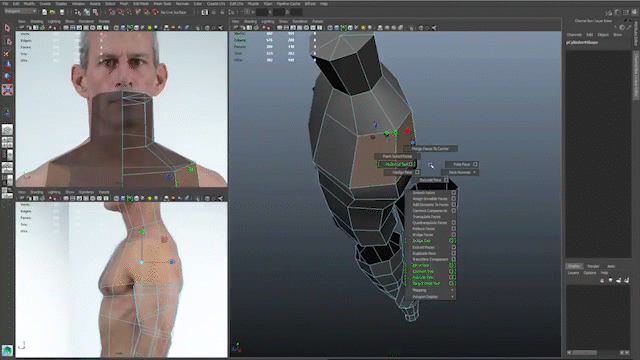Expand the Polygon Display submenu
This screenshot has height=360, width=640.
point(432,297)
